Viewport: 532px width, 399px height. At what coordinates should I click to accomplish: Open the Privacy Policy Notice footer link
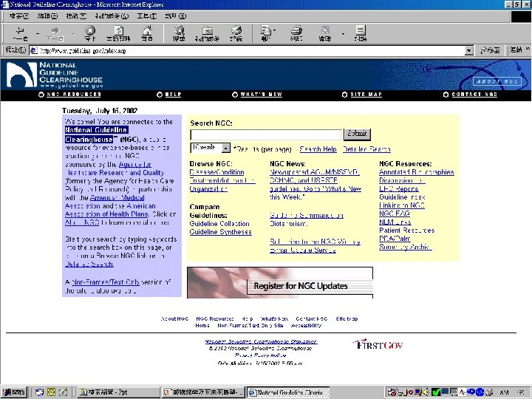(261, 355)
